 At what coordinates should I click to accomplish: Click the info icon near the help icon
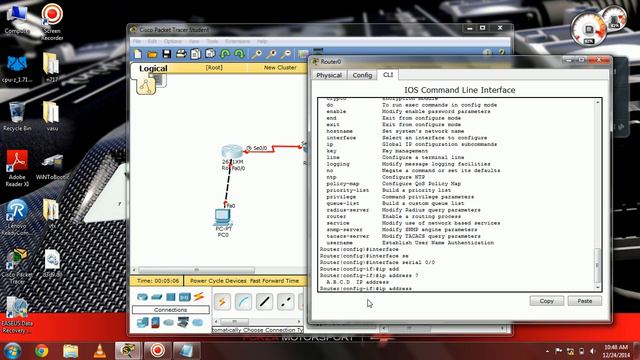[487, 53]
